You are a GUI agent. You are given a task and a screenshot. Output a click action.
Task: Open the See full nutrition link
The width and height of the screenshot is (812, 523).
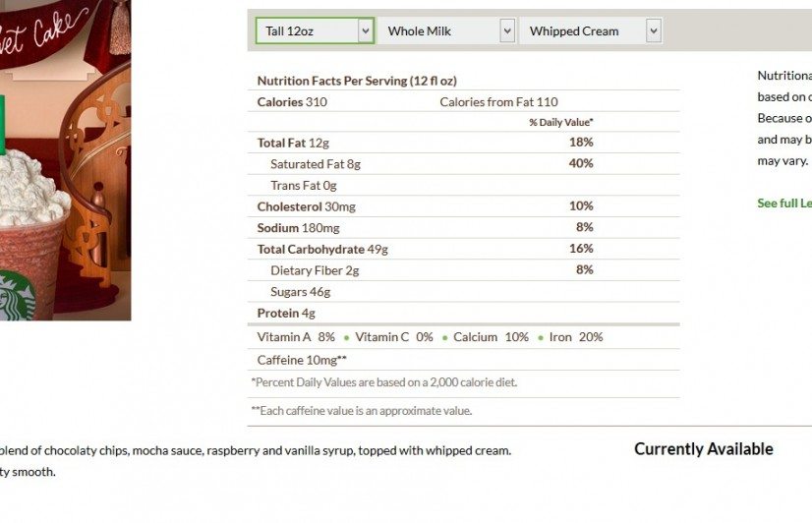(x=784, y=203)
